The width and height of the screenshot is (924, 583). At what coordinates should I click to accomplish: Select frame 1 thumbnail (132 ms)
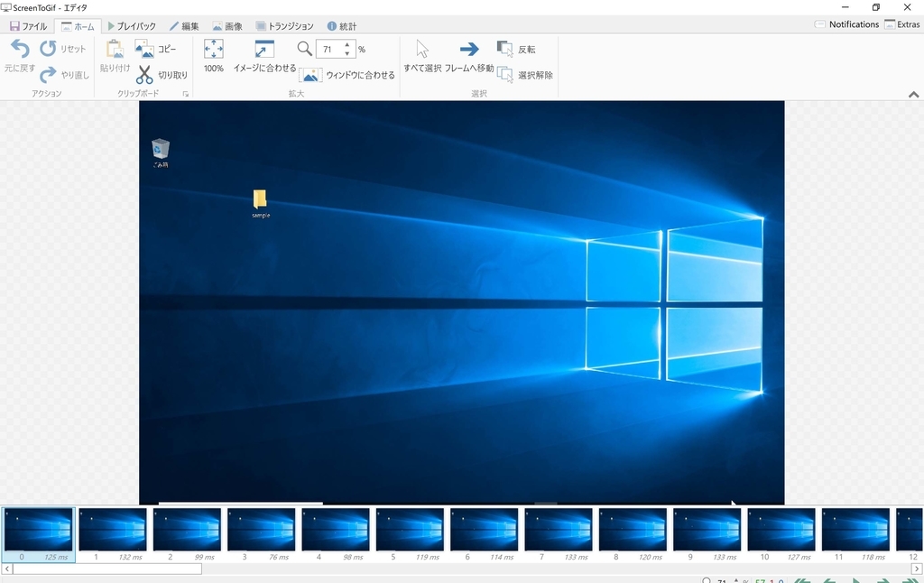click(x=113, y=534)
